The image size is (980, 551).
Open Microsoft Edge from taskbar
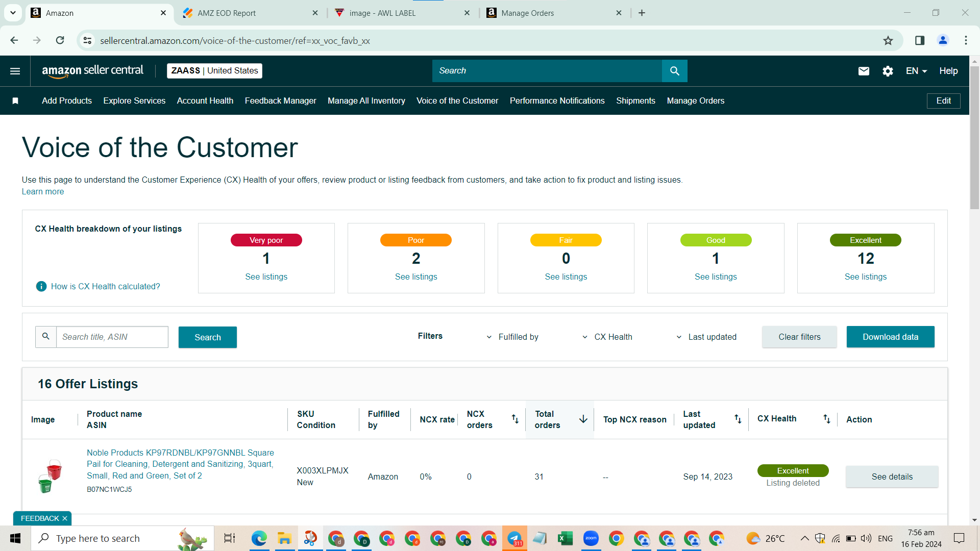pos(259,538)
